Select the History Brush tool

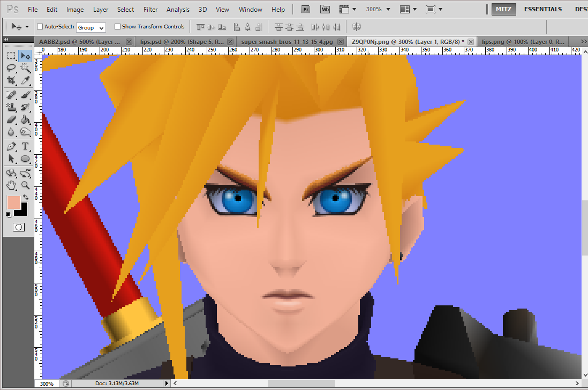26,107
